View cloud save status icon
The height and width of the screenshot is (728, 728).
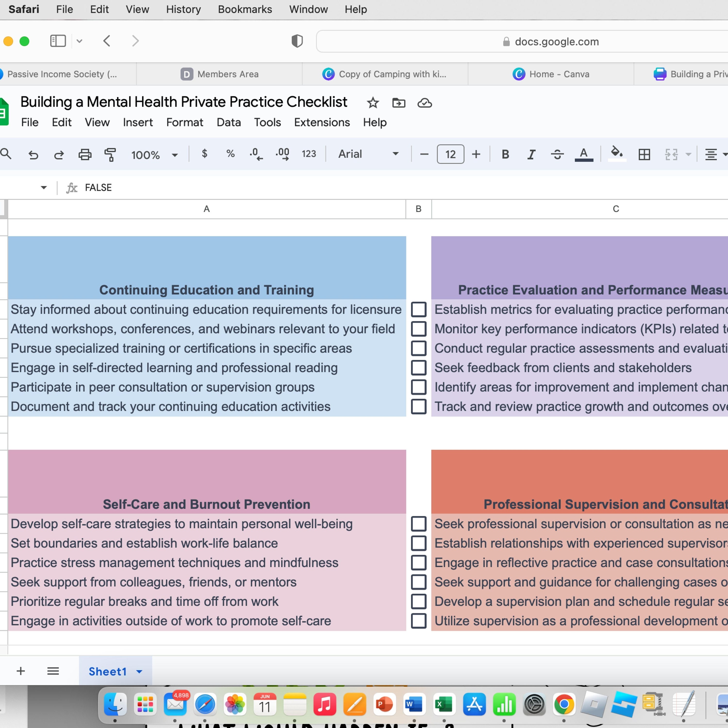pyautogui.click(x=425, y=102)
